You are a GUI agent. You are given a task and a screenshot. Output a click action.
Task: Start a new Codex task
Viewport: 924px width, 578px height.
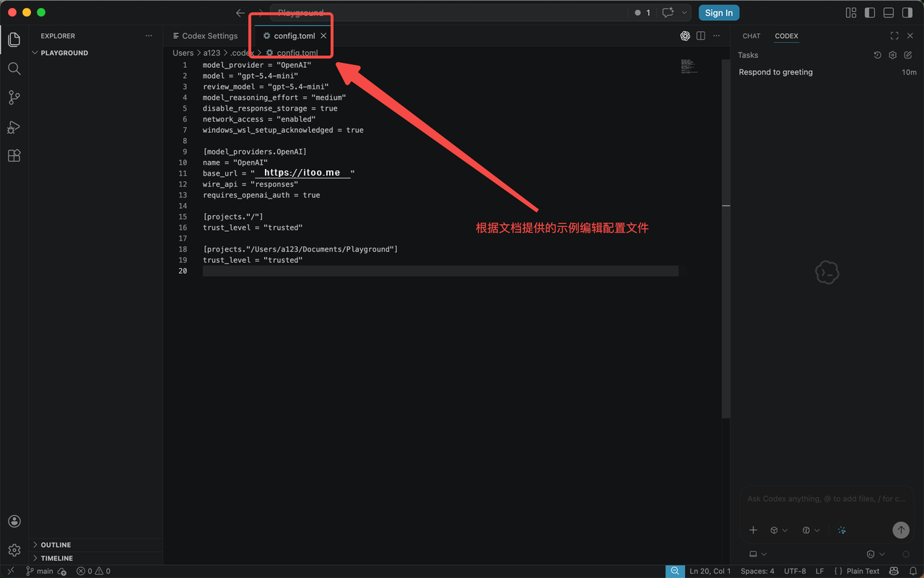click(908, 55)
